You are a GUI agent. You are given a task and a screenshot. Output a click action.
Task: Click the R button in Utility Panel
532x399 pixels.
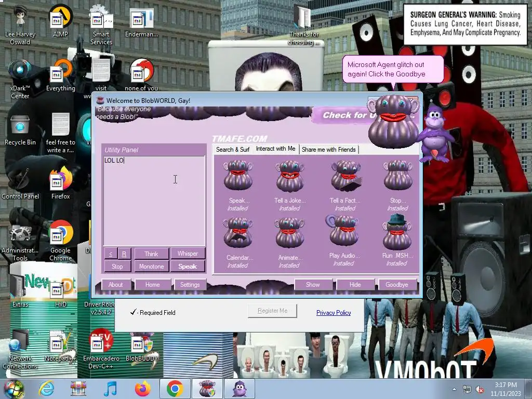click(x=124, y=254)
